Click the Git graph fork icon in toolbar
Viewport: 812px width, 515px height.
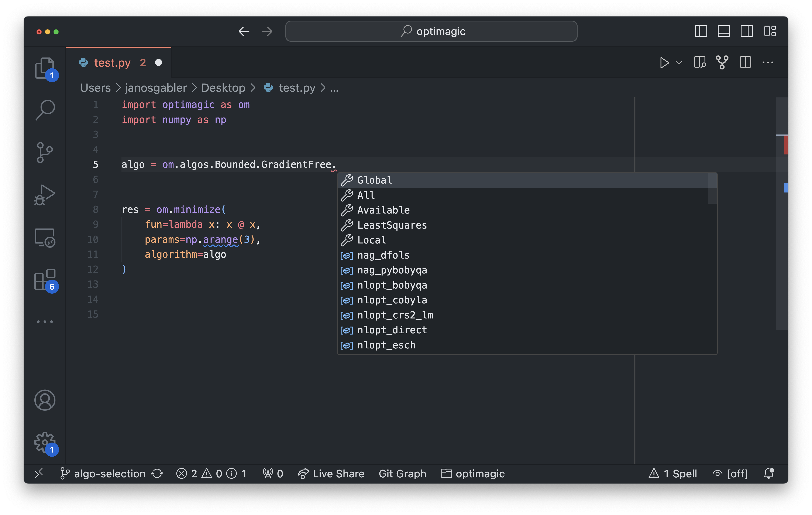[x=722, y=63]
